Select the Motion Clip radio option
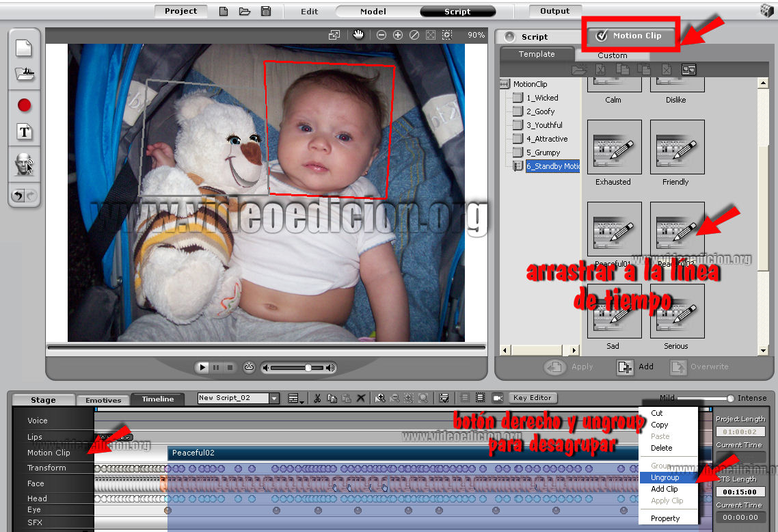This screenshot has height=532, width=778. tap(602, 36)
